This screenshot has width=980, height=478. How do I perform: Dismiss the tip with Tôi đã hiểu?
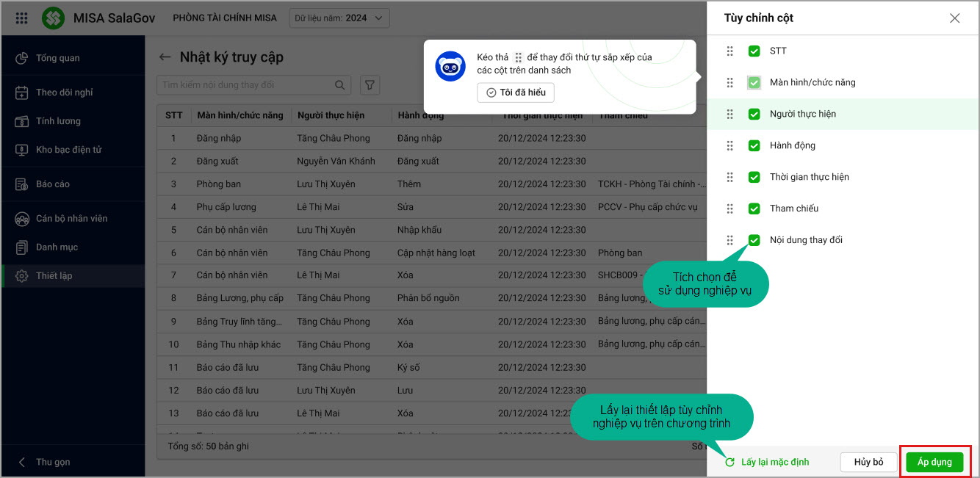(x=516, y=93)
